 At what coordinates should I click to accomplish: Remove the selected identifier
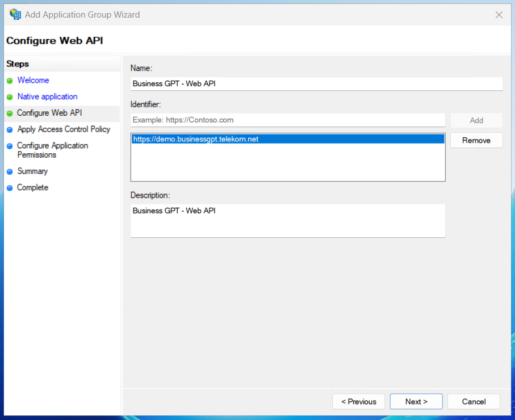476,141
